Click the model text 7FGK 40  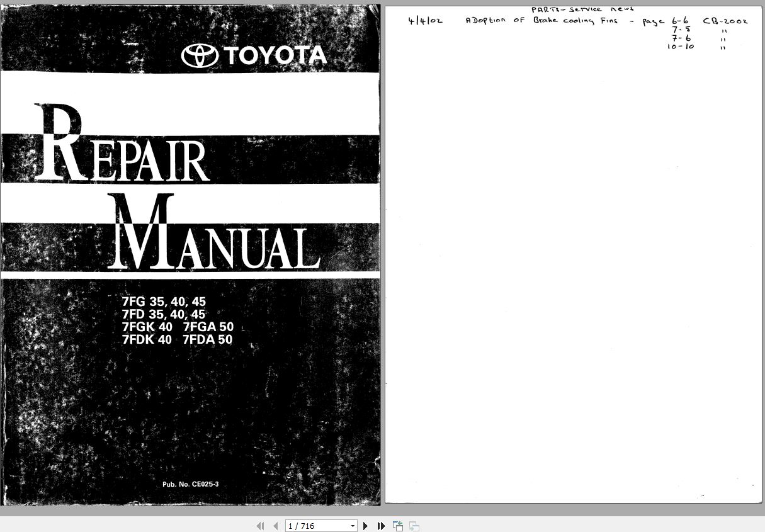pyautogui.click(x=147, y=327)
